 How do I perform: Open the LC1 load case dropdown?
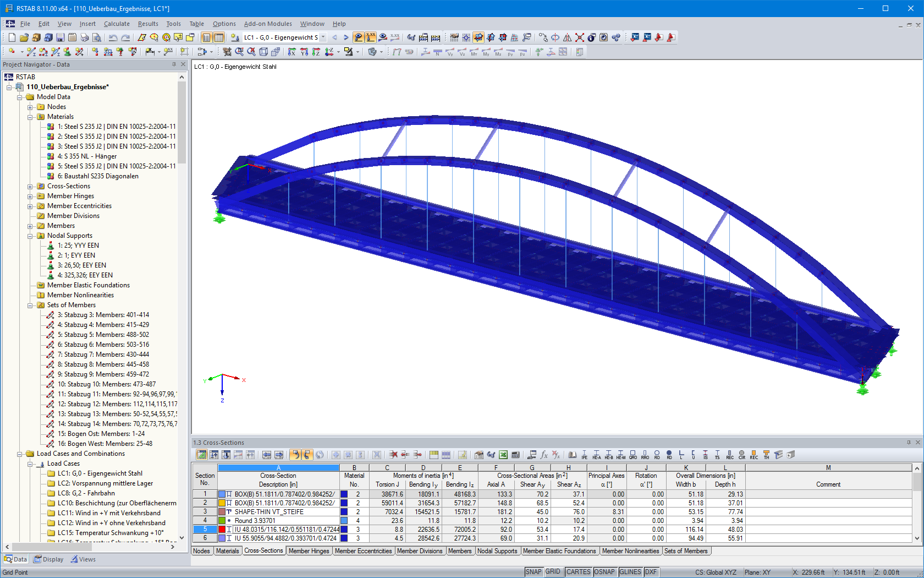(x=323, y=37)
